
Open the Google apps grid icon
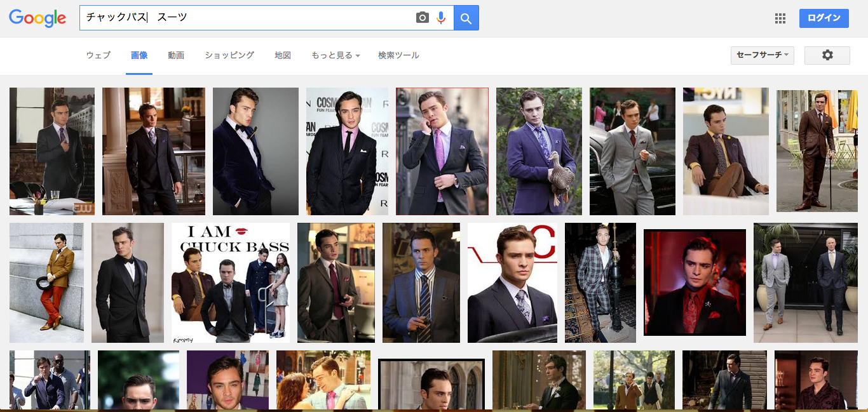pyautogui.click(x=780, y=18)
